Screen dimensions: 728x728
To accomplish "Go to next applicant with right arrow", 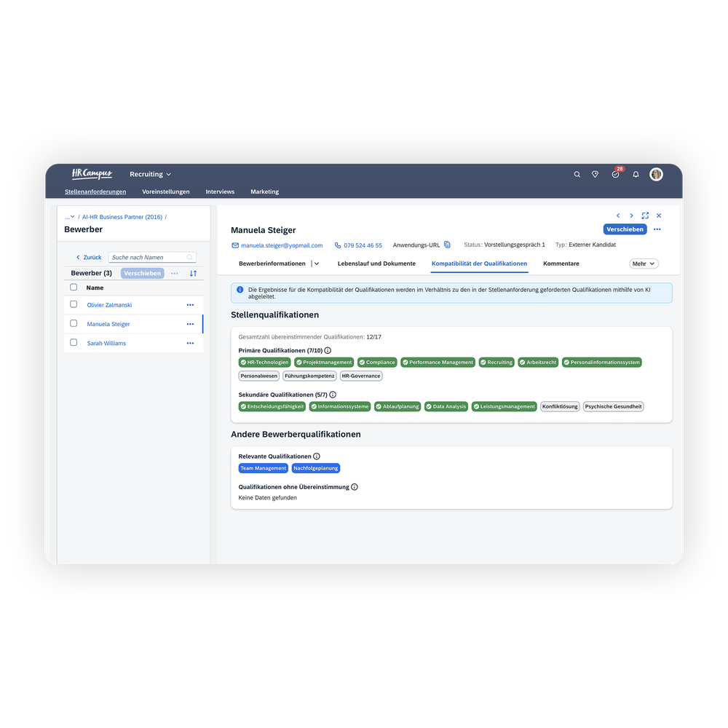I will point(631,216).
